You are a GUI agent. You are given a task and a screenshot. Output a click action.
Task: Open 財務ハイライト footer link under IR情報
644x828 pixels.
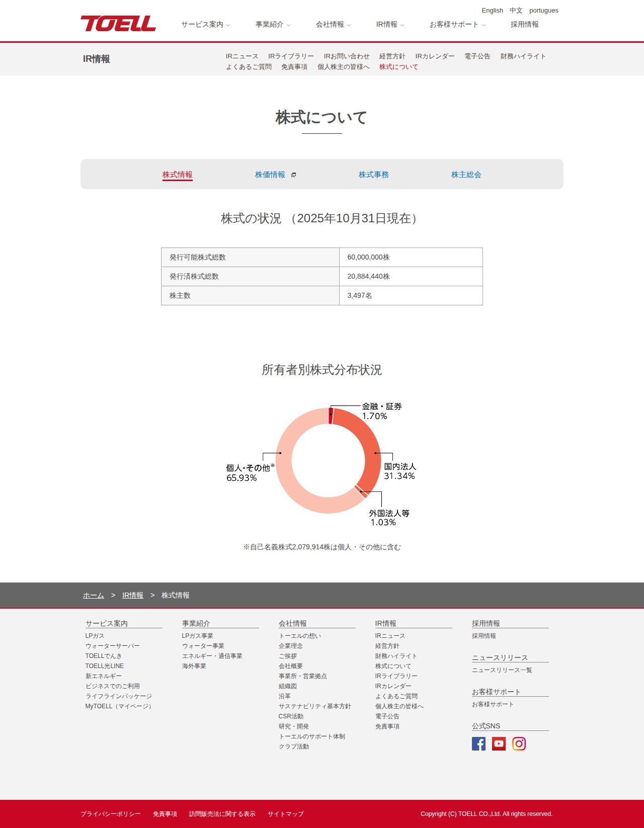(x=396, y=656)
